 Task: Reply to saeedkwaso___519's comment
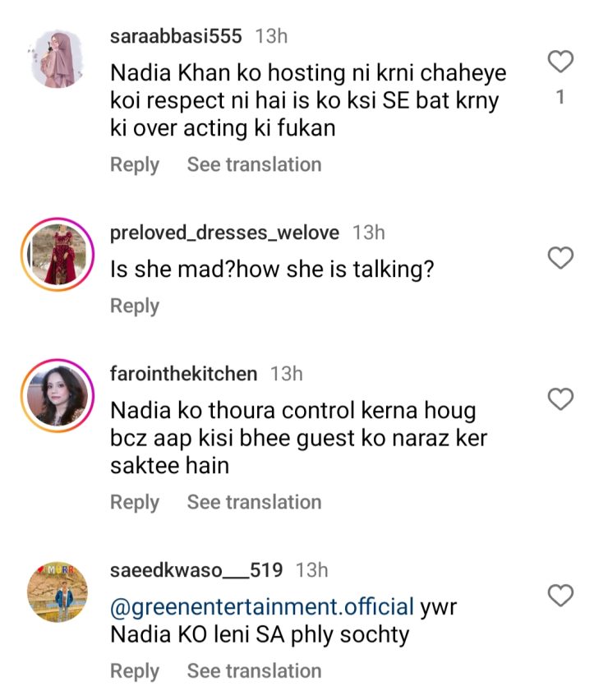pyautogui.click(x=135, y=671)
